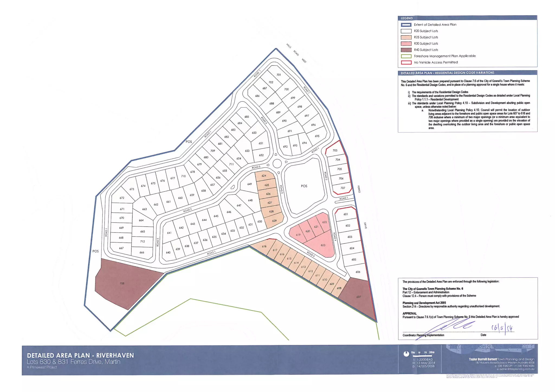
Task: Click the roundabout circle at the Road 5 junction
Action: click(x=277, y=164)
